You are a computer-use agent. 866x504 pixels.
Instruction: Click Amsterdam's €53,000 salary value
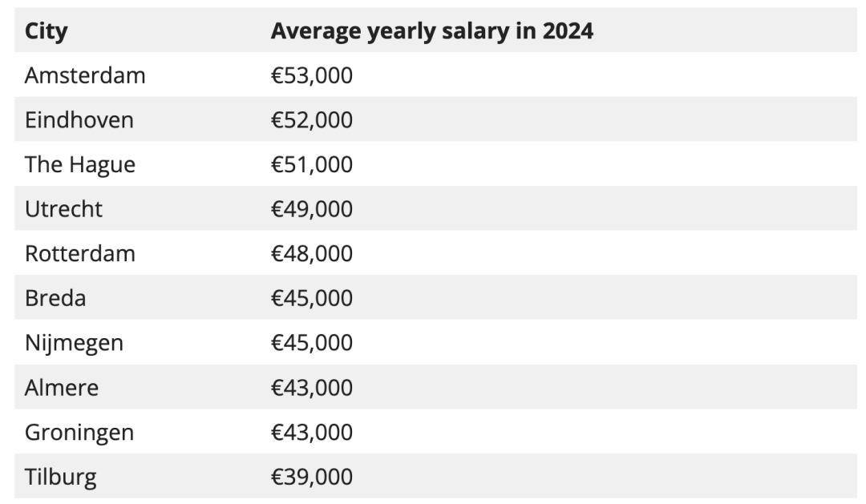point(311,76)
